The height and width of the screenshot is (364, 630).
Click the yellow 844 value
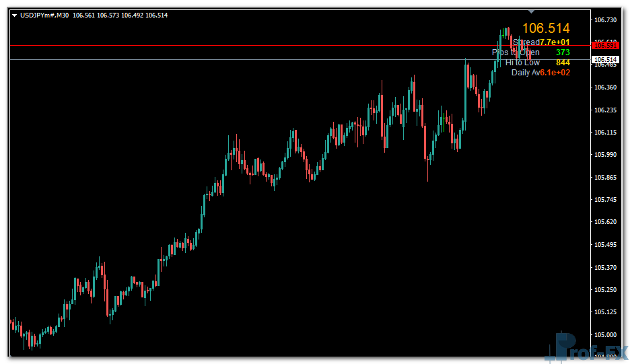563,63
